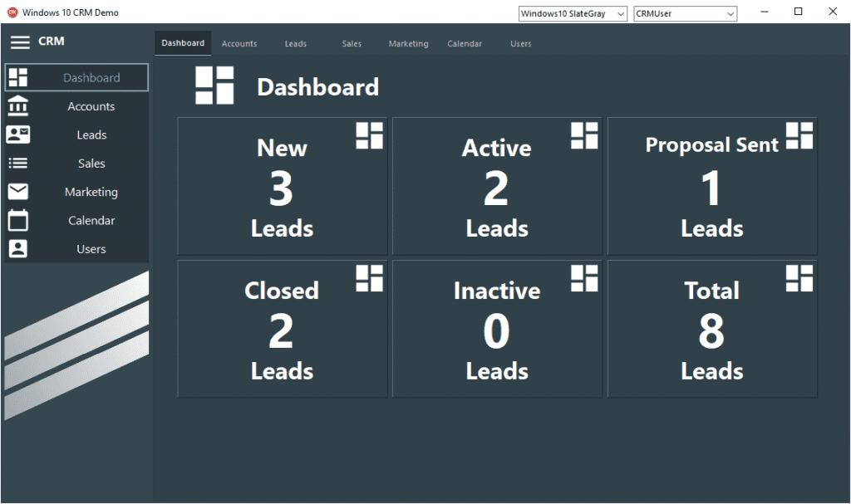851x504 pixels.
Task: Click the Dashboard grid icon in sidebar
Action: click(x=18, y=77)
